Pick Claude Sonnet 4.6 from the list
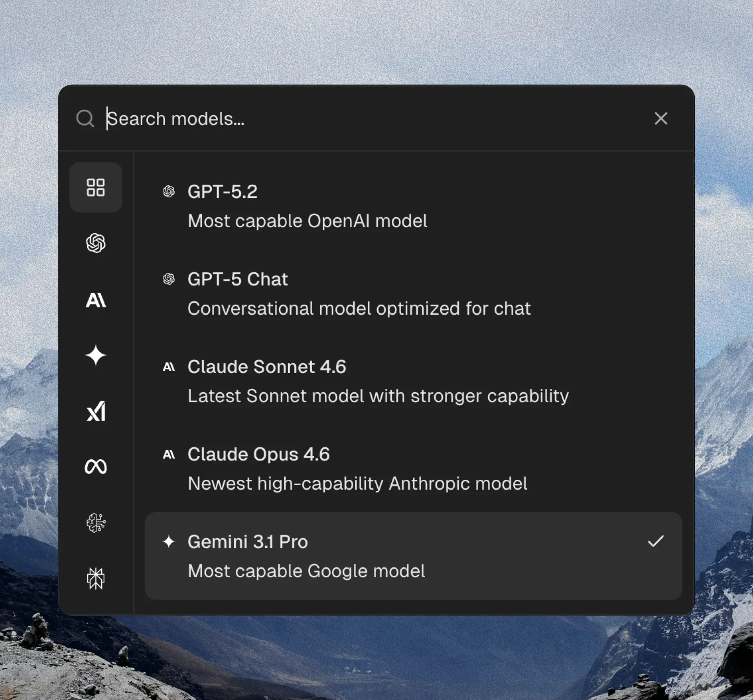 coord(267,367)
